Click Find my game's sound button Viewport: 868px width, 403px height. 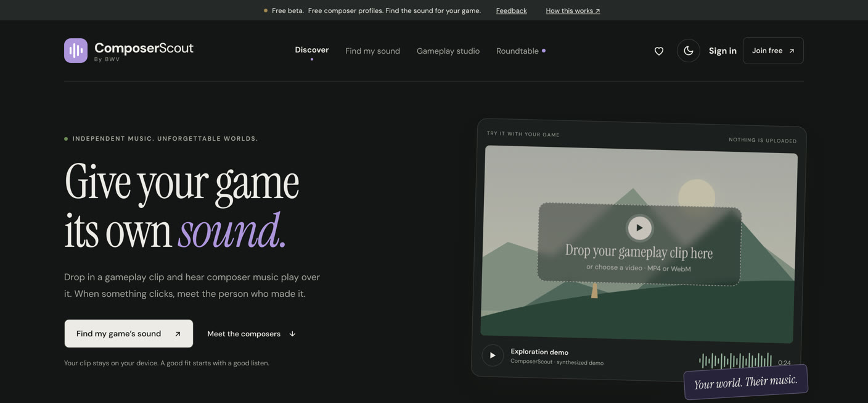(129, 333)
